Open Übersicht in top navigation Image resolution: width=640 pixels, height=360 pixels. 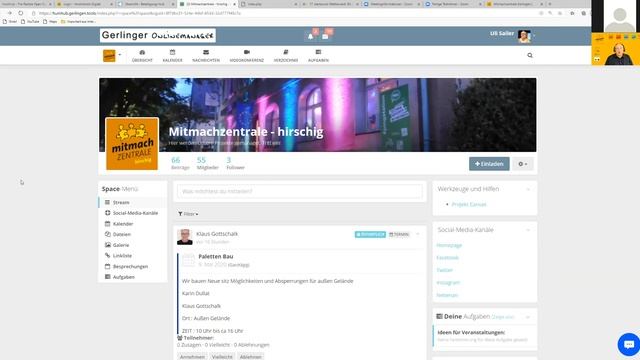(142, 56)
